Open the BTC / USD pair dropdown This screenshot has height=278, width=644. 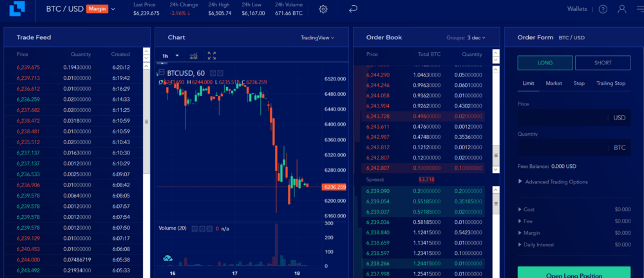[x=80, y=9]
